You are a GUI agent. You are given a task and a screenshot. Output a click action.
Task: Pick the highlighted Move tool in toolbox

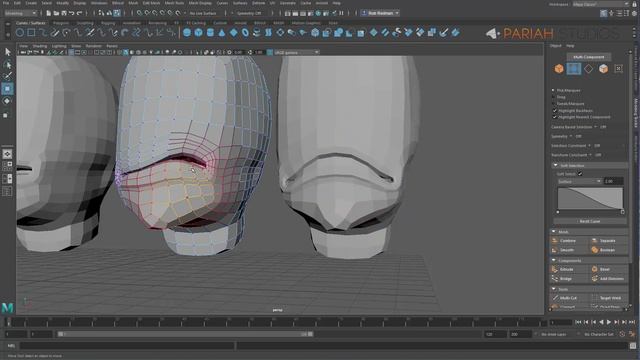tap(7, 89)
